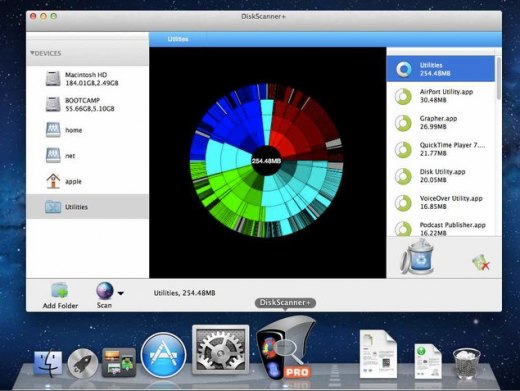Open the Scan options dropdown arrow
The height and width of the screenshot is (391, 520).
coord(121,293)
